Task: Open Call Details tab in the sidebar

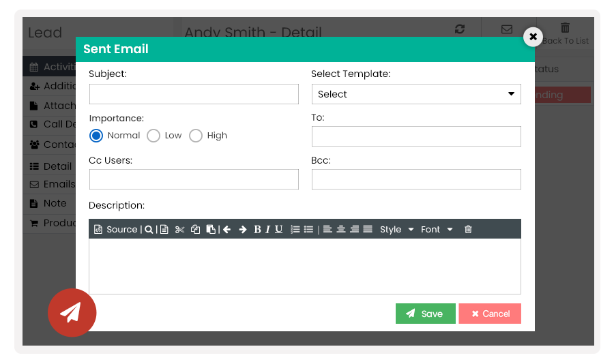Action: pos(49,124)
